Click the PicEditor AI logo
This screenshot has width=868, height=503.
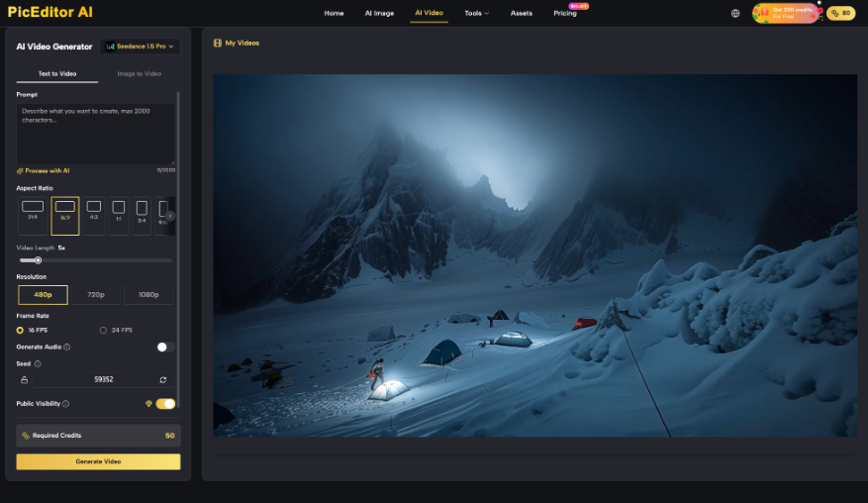[x=50, y=12]
